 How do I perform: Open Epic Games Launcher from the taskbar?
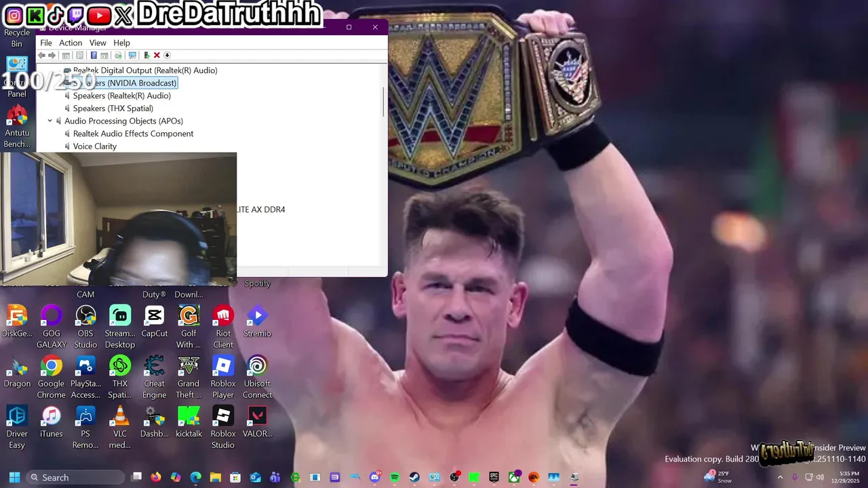(494, 477)
